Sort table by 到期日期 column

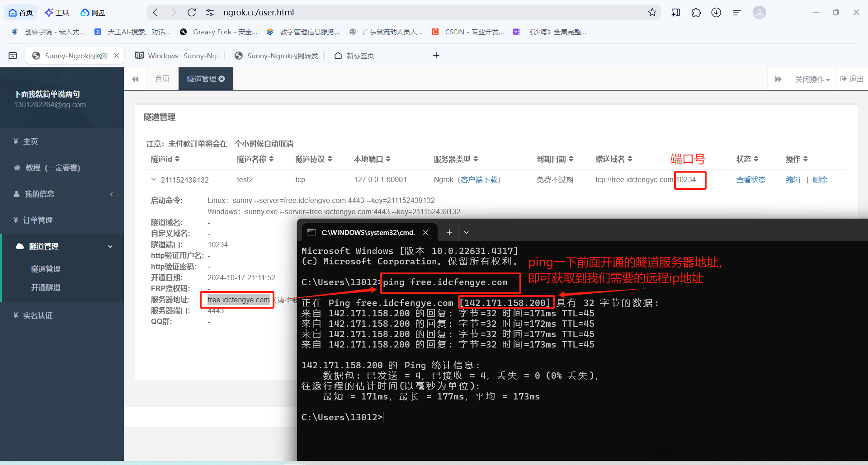[x=555, y=159]
